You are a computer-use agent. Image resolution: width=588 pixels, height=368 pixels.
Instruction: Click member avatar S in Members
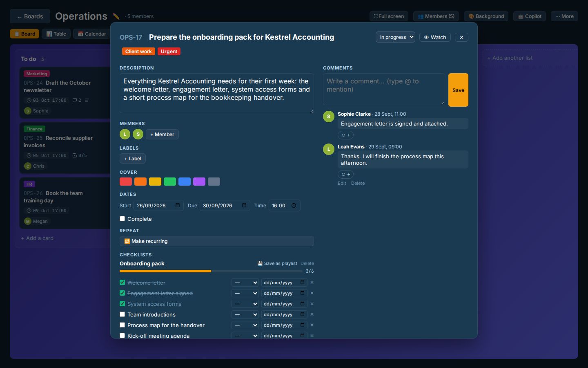tap(138, 134)
